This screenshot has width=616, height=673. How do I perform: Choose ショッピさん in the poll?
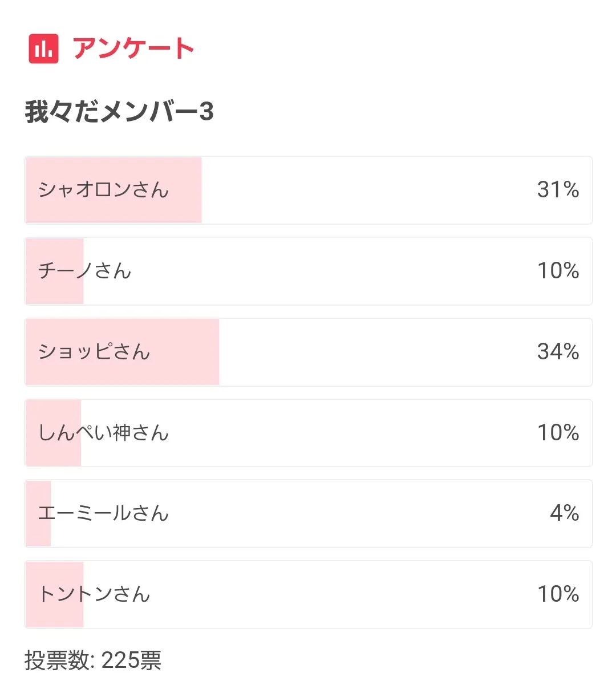pos(94,352)
